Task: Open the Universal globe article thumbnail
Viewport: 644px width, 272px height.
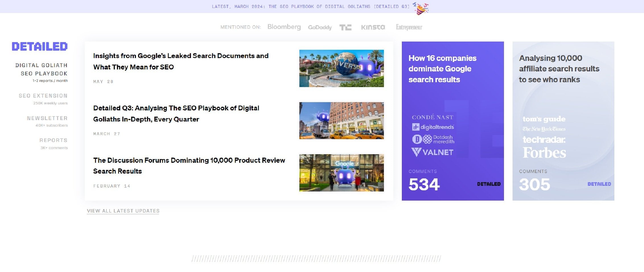Action: click(x=341, y=68)
